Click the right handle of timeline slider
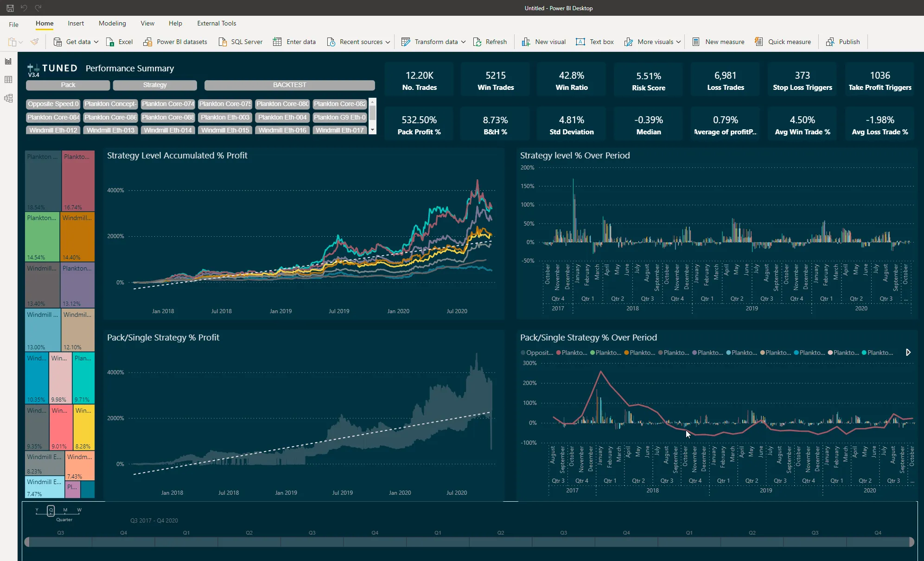Image resolution: width=924 pixels, height=561 pixels. [912, 542]
